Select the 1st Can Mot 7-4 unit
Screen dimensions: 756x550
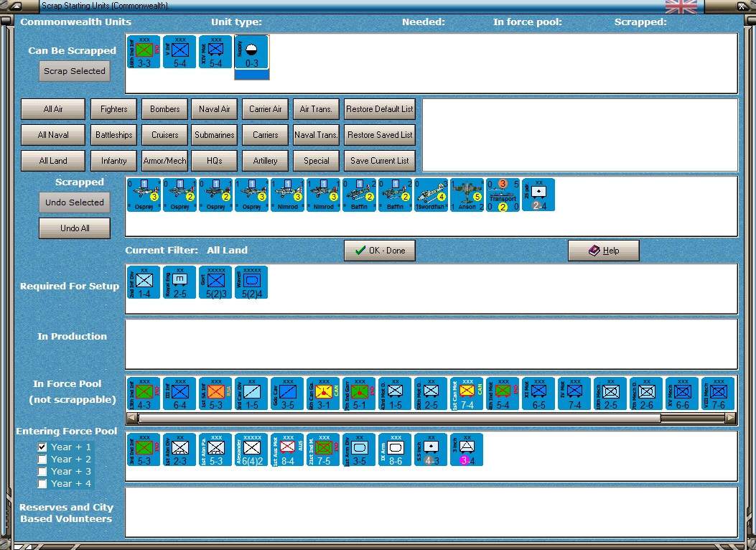(x=467, y=393)
